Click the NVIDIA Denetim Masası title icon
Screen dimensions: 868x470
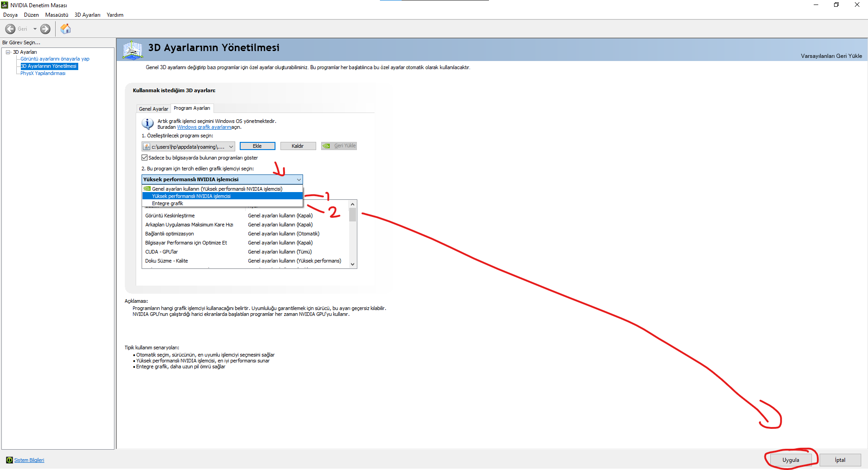[5, 5]
